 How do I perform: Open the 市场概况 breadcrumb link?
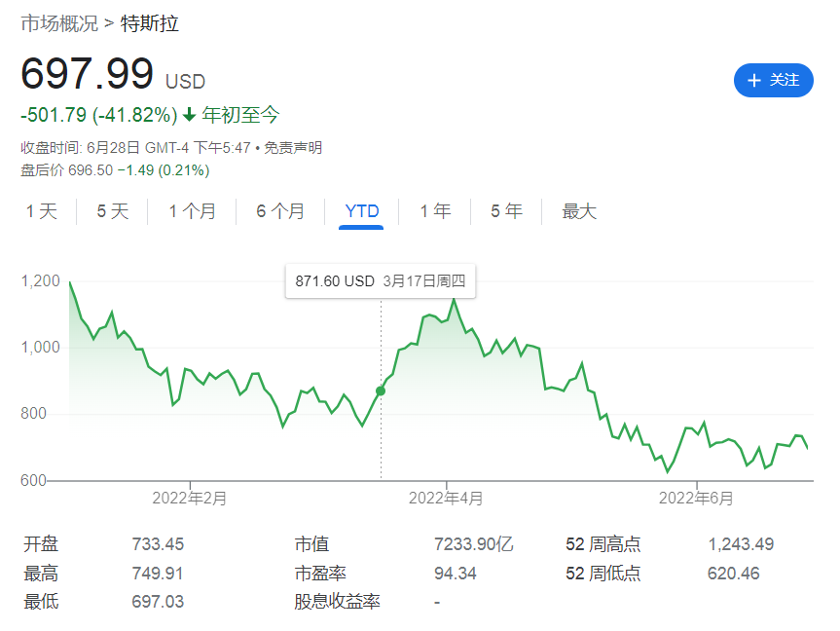pos(59,23)
